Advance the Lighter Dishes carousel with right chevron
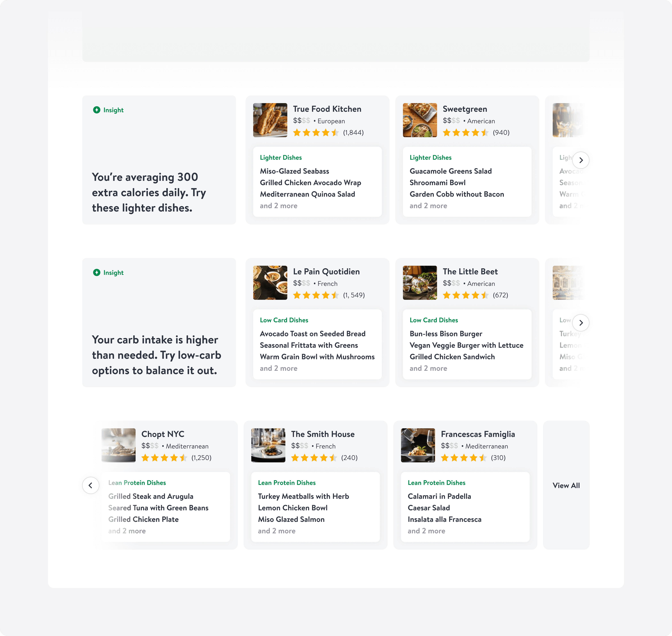The width and height of the screenshot is (672, 636). 581,160
